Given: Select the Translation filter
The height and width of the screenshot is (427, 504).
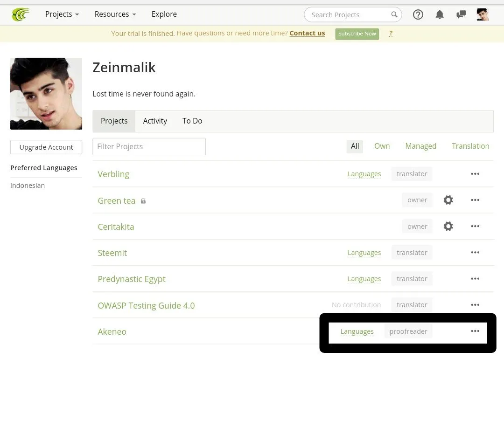Looking at the screenshot, I should (470, 146).
